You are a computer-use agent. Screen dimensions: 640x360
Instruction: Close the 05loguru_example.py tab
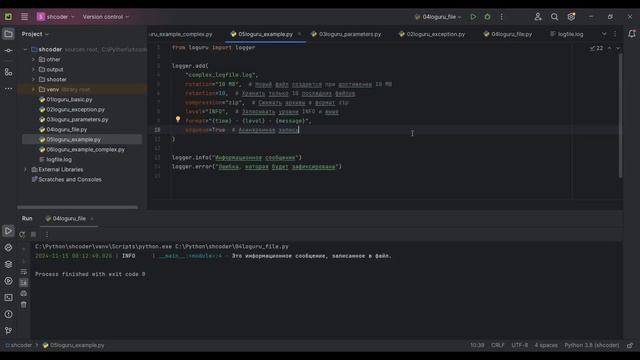tap(299, 34)
